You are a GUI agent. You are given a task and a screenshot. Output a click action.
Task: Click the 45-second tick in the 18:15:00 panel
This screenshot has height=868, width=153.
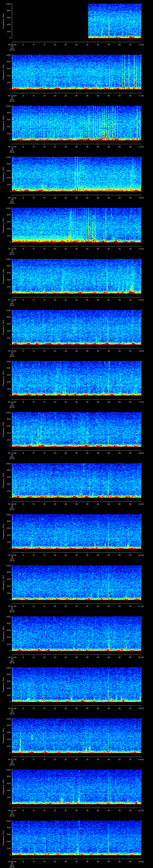click(x=109, y=351)
